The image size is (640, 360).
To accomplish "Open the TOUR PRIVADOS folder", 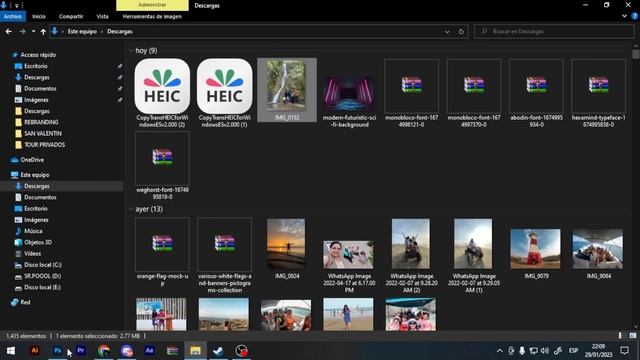I will coord(44,144).
